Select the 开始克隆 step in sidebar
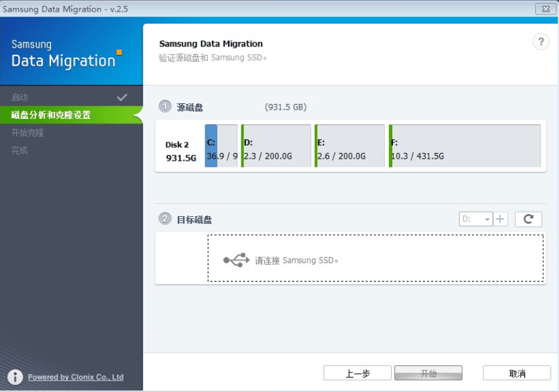559x392 pixels. point(27,133)
